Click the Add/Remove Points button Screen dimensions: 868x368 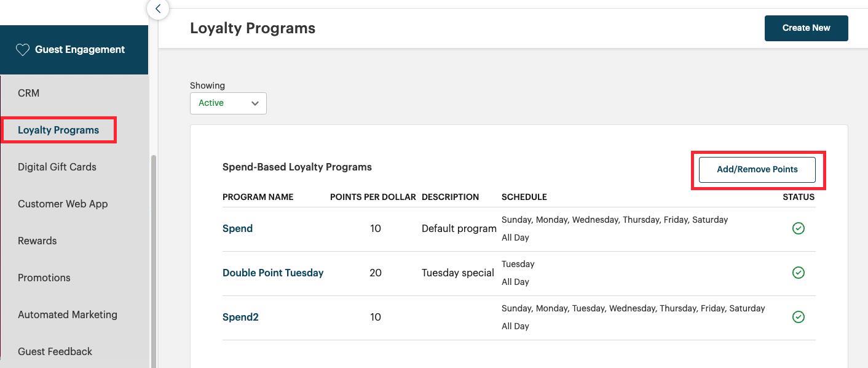(x=757, y=169)
